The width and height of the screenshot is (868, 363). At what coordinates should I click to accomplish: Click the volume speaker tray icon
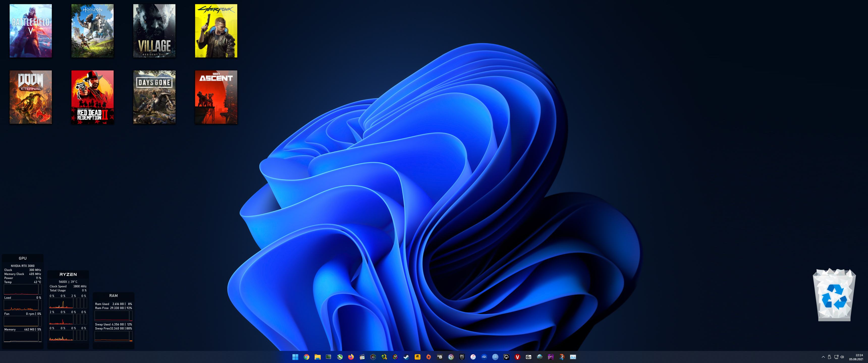843,357
